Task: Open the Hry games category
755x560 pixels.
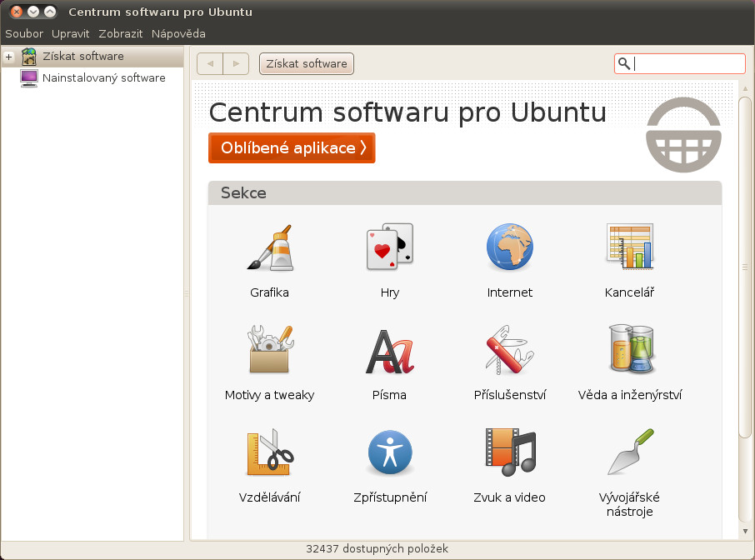Action: click(389, 247)
